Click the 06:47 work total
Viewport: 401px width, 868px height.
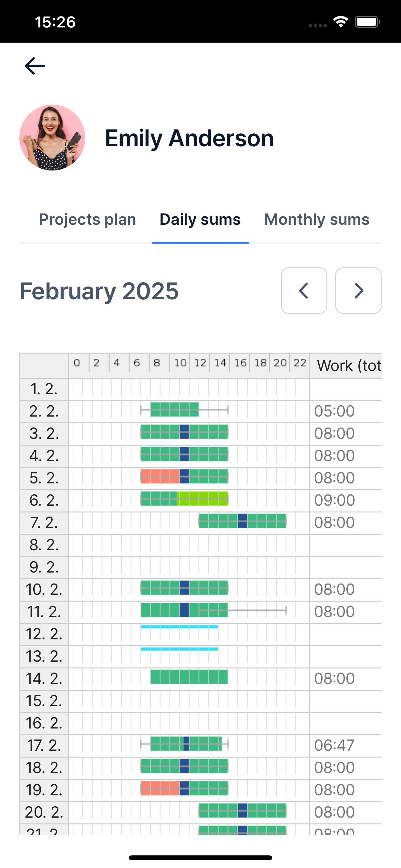[334, 745]
